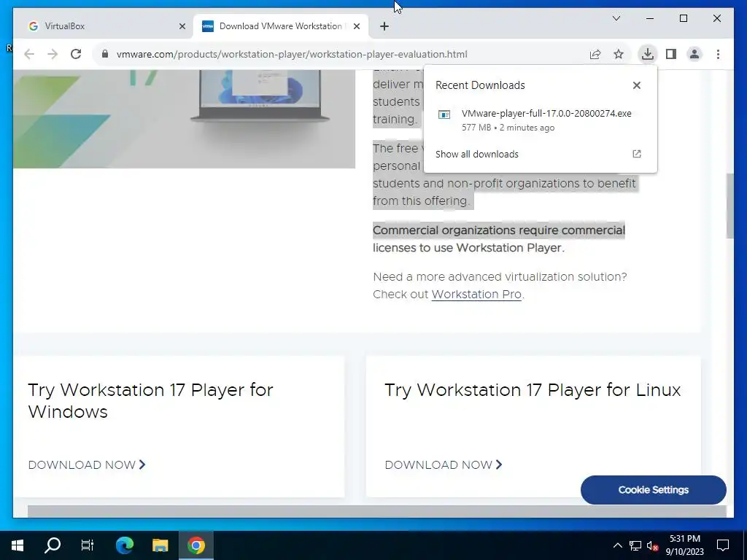
Task: Click Download Now for Windows Player
Action: [87, 464]
